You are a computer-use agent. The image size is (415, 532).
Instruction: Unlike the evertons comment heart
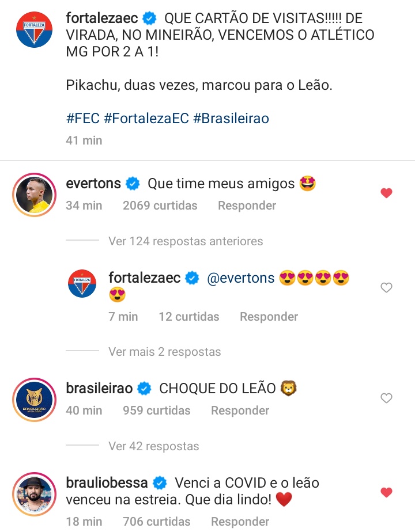(x=387, y=193)
